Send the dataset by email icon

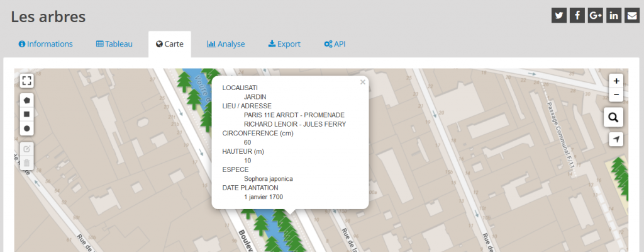coord(632,16)
